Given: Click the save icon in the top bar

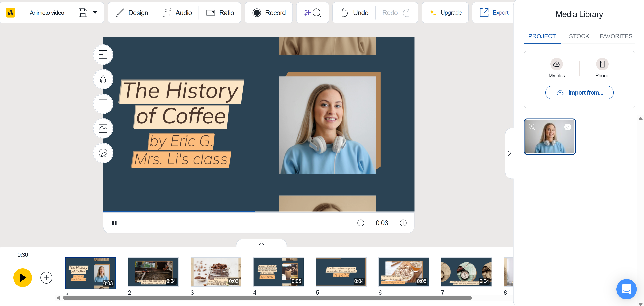Looking at the screenshot, I should coord(83,13).
